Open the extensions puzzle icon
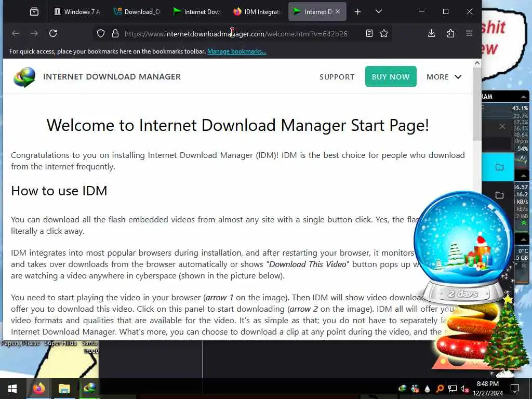Viewport: 532px width, 399px height. tap(450, 33)
